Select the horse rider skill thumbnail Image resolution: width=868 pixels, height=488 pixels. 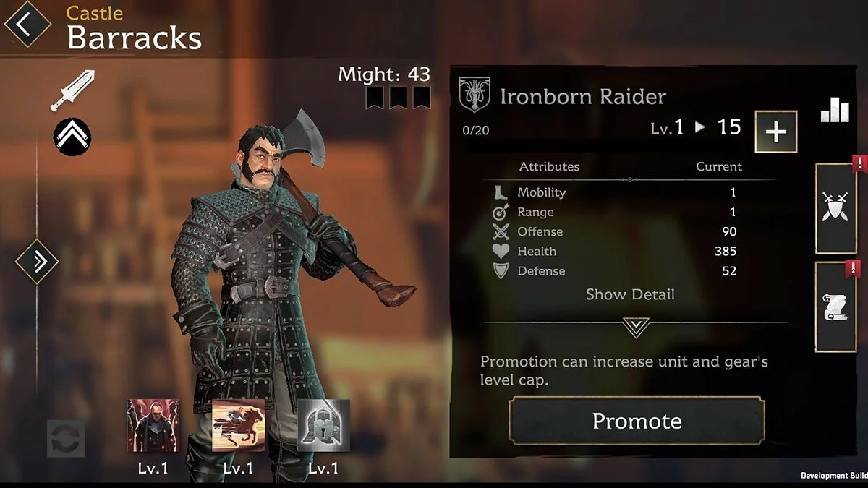pyautogui.click(x=238, y=426)
